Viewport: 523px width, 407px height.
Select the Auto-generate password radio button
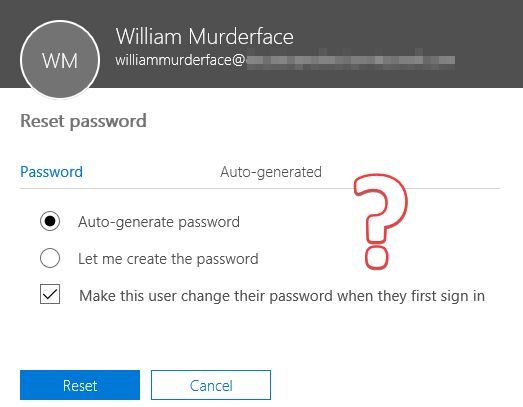point(50,221)
